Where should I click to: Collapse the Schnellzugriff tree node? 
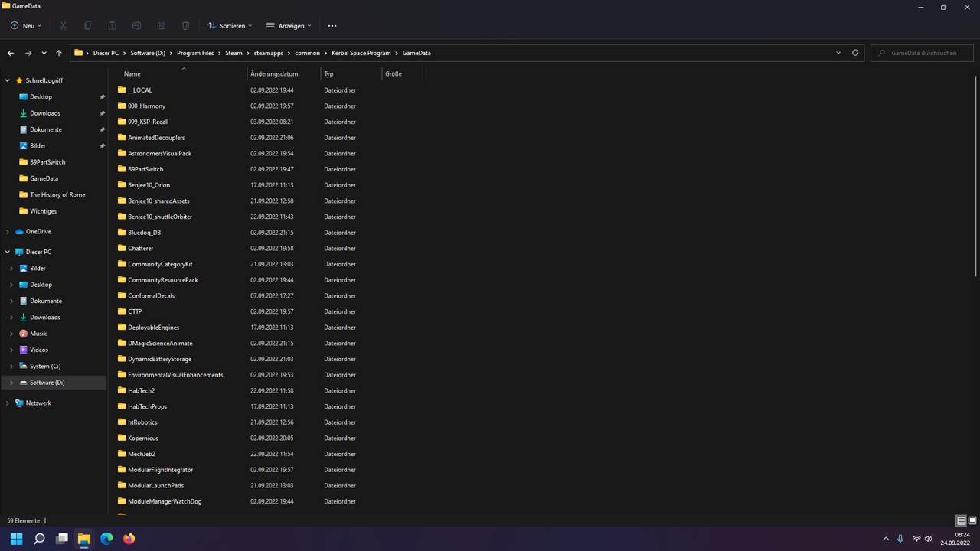8,80
